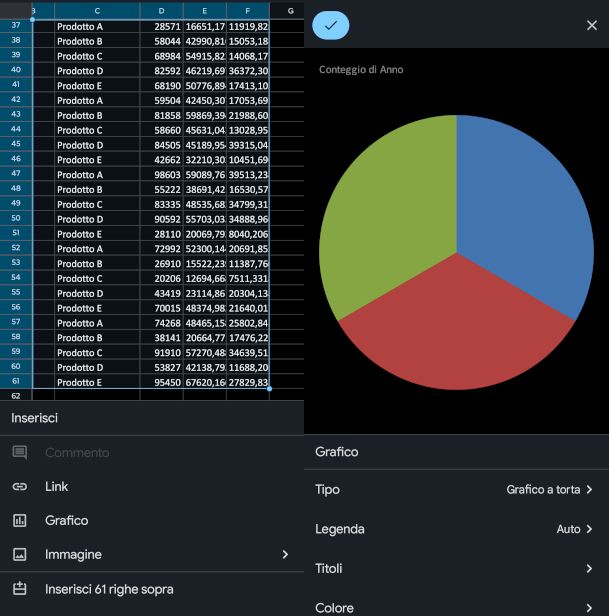Viewport: 610px width, 616px height.
Task: Click the Link chain icon
Action: pos(20,486)
